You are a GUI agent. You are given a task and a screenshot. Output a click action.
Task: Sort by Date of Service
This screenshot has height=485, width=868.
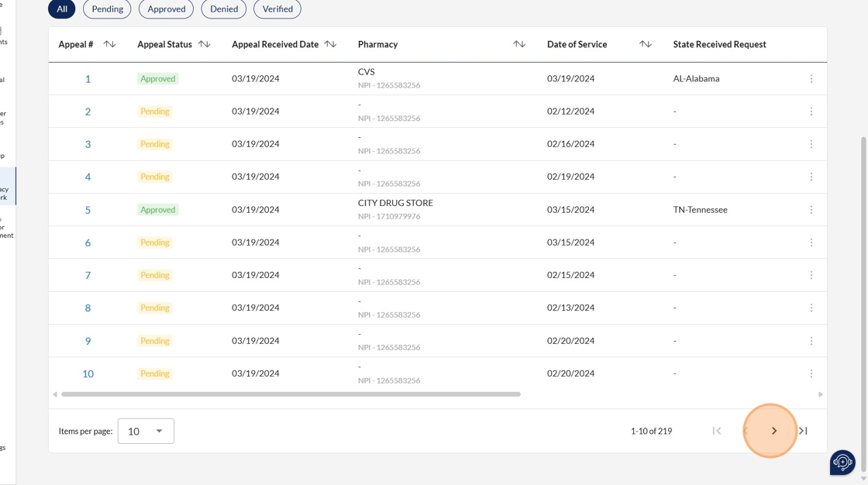tap(645, 44)
